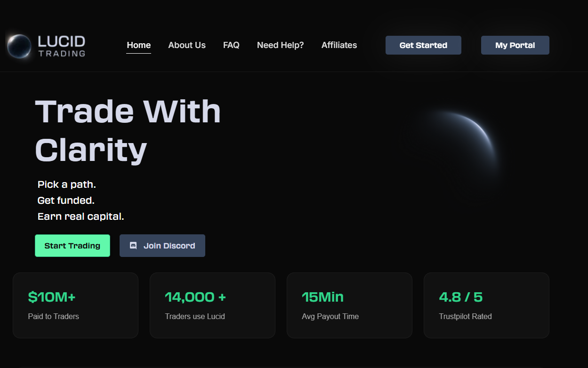Click the Trade With Clarity headline
Image resolution: width=588 pixels, height=368 pixels.
128,131
